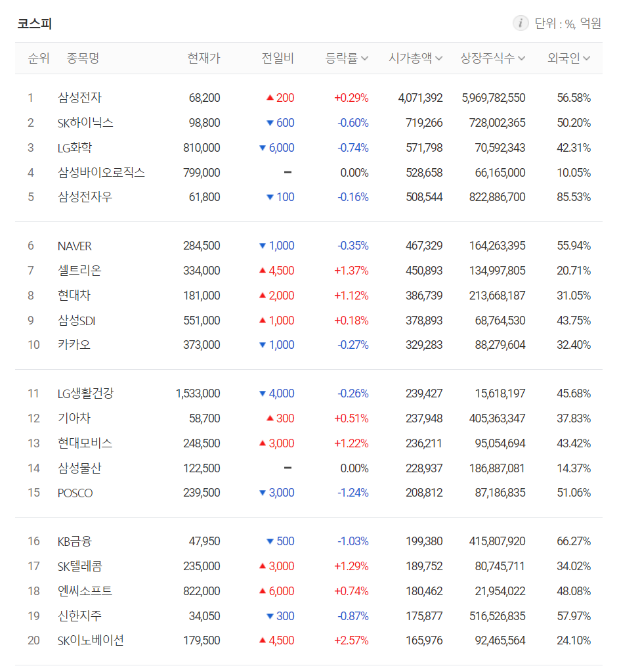
Task: Click 기아차 shares 405,363,347
Action: coord(497,418)
